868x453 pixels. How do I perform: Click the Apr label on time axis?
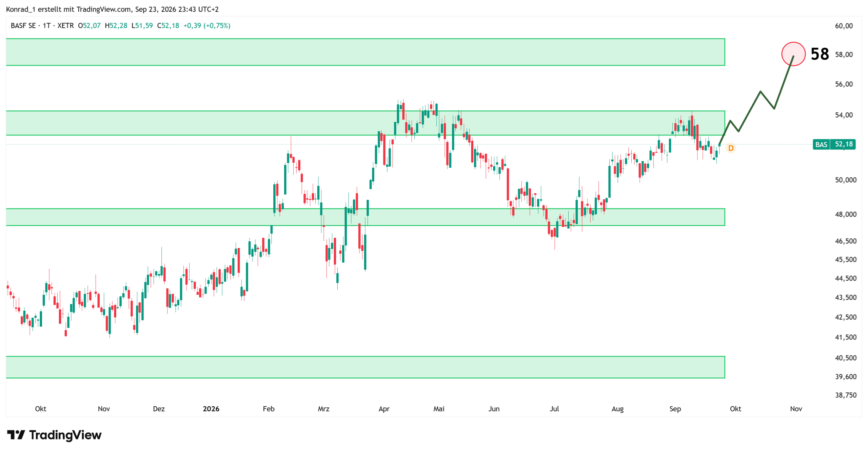[384, 409]
